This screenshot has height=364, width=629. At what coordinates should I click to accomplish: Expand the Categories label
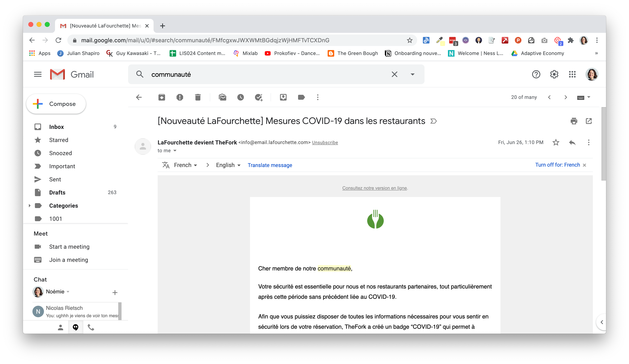click(x=29, y=206)
